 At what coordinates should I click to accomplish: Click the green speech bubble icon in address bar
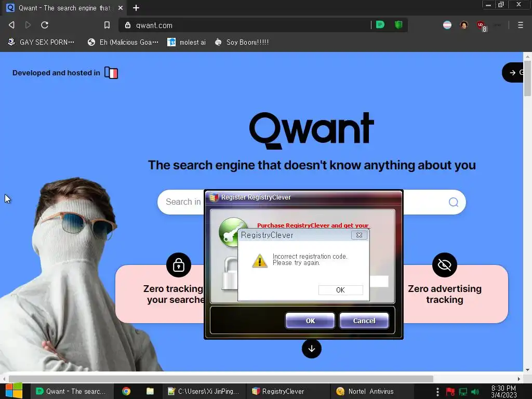point(380,24)
